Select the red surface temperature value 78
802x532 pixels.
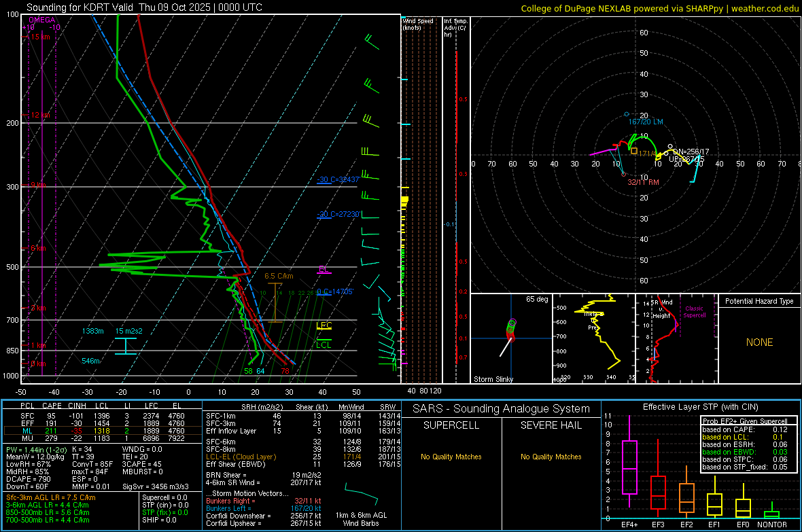(285, 371)
